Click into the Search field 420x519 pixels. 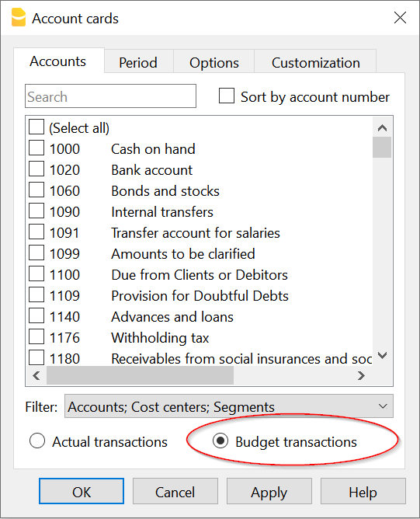tap(110, 96)
